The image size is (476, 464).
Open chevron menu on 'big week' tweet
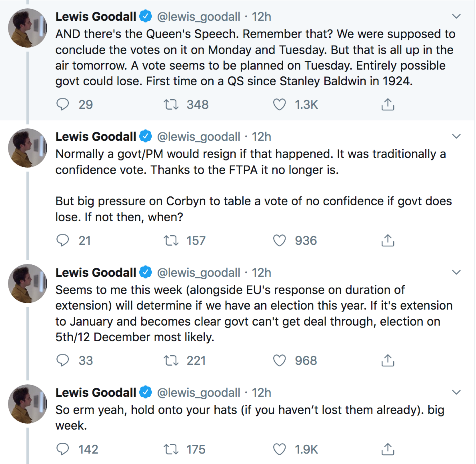point(456,392)
